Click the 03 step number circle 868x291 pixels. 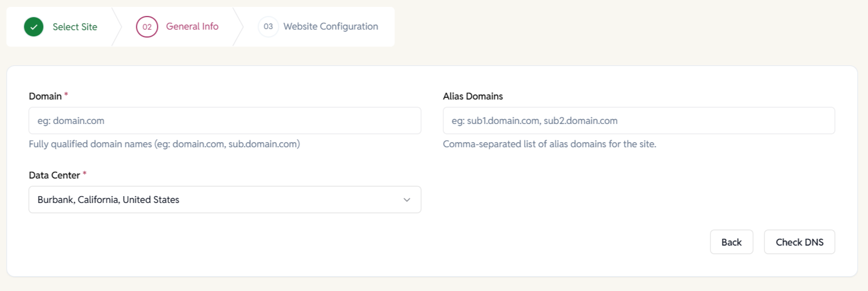coord(268,27)
